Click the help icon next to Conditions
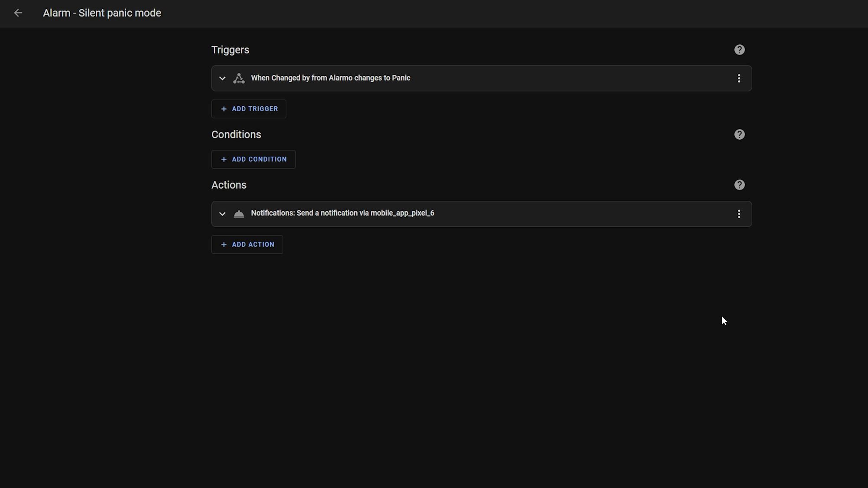Screen dimensions: 868x488 tap(739, 134)
